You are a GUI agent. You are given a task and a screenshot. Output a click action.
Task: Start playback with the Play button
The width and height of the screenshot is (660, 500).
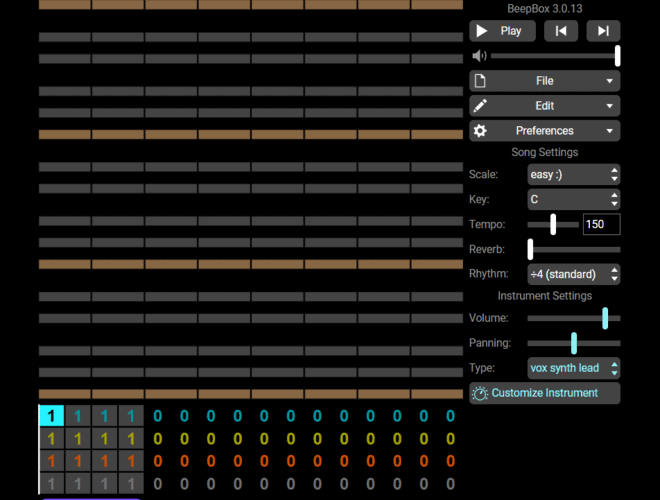[x=502, y=31]
